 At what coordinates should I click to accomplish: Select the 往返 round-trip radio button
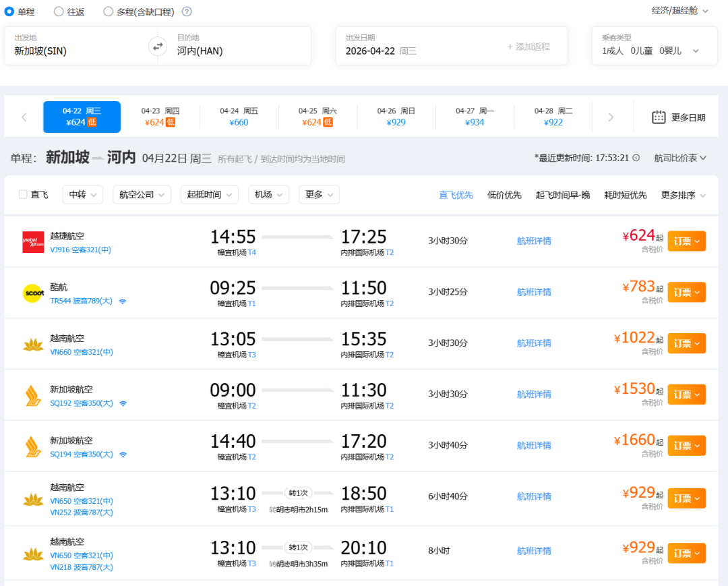(59, 11)
